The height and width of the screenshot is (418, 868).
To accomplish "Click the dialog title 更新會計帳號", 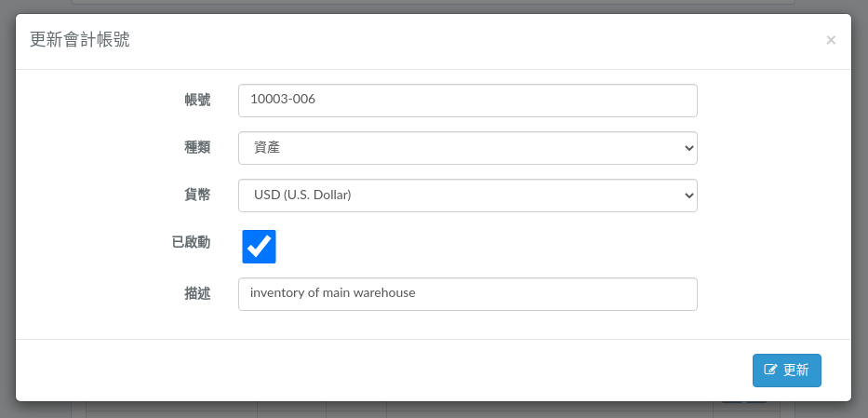I will [x=80, y=40].
